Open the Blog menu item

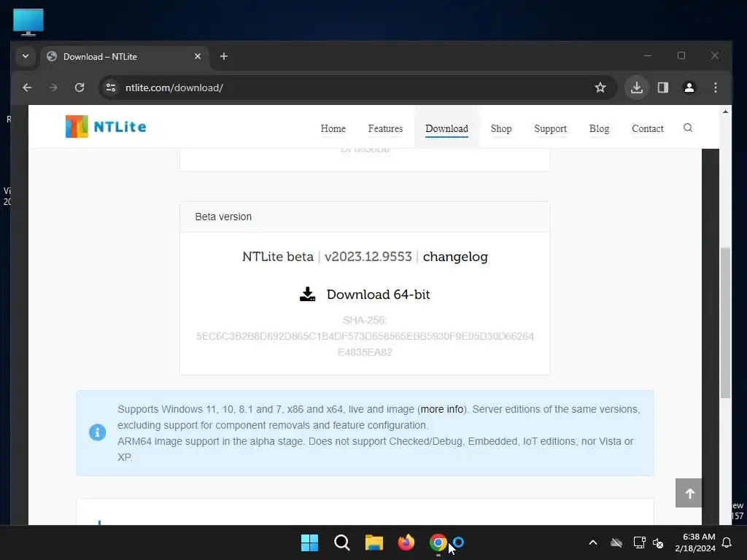click(x=599, y=128)
